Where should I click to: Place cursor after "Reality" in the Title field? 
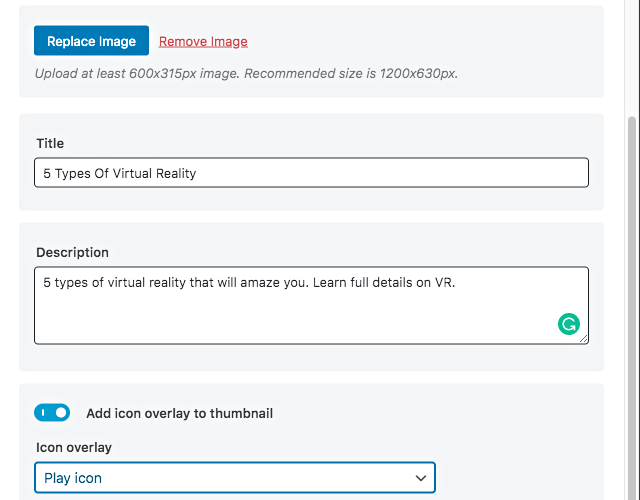pos(197,173)
